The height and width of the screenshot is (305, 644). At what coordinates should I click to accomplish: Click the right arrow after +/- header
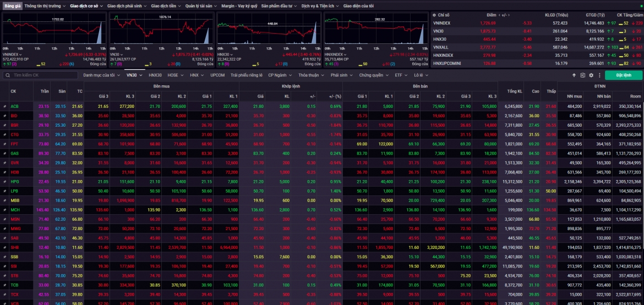click(509, 15)
